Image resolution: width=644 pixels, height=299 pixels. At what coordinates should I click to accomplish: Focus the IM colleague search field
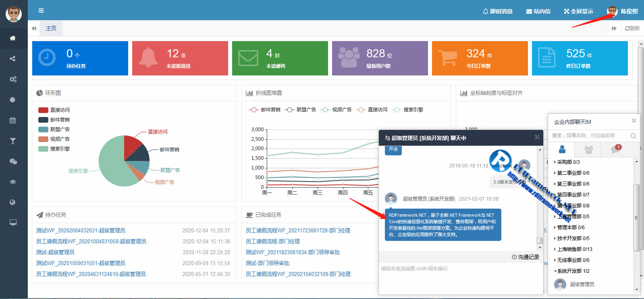[588, 136]
